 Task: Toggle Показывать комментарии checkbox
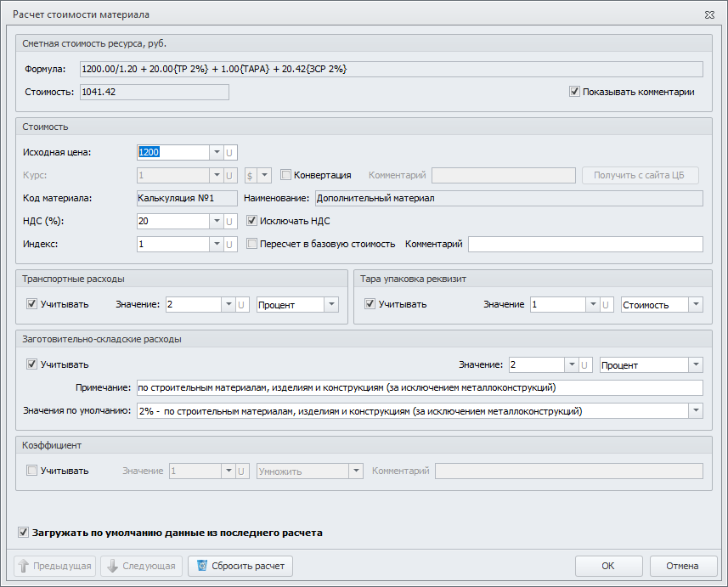(x=574, y=92)
